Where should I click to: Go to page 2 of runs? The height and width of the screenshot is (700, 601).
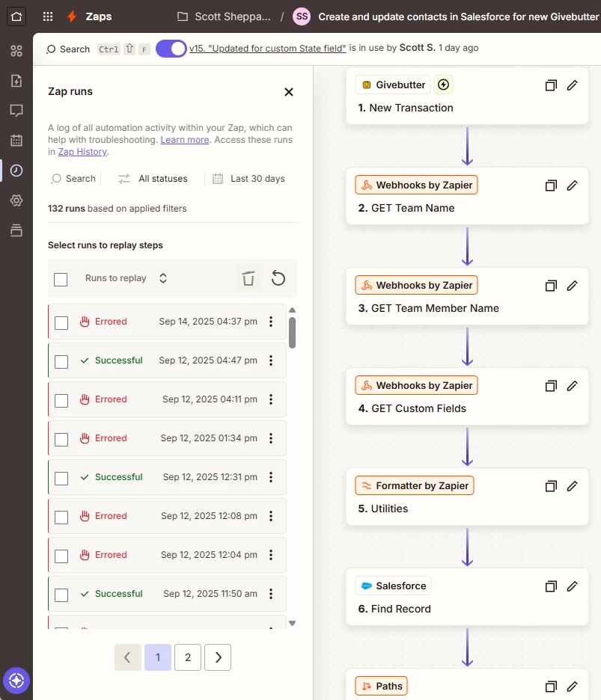[x=188, y=657]
